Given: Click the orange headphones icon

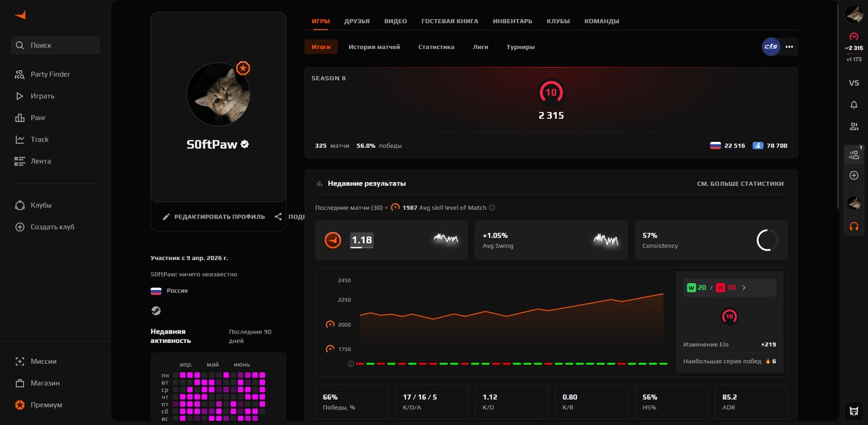Looking at the screenshot, I should (854, 226).
